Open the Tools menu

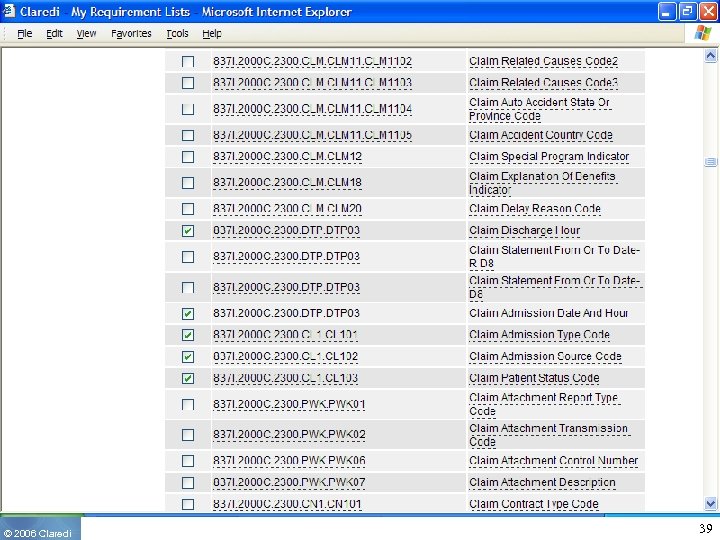177,34
